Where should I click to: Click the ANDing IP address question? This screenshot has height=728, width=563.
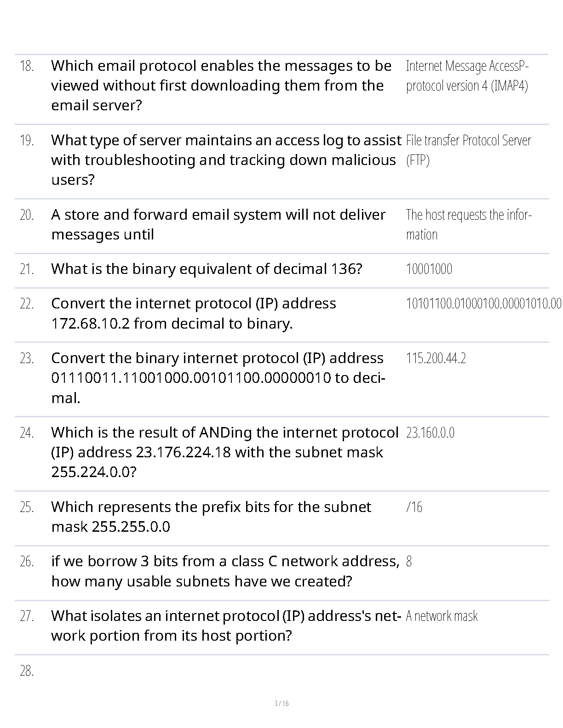click(224, 452)
